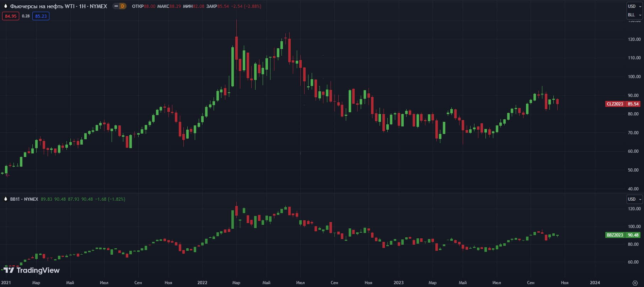Click the BBZ2023 90.48 price label
Screen dimensions: 644x287
coord(623,235)
